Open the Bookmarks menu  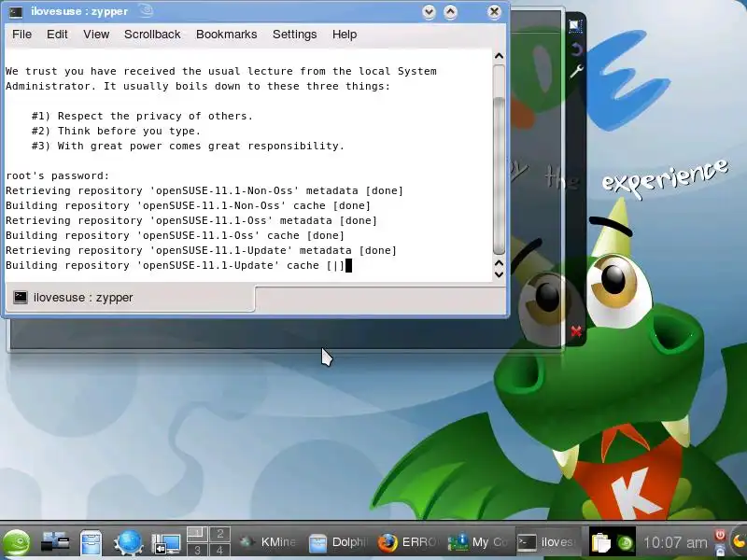tap(226, 35)
